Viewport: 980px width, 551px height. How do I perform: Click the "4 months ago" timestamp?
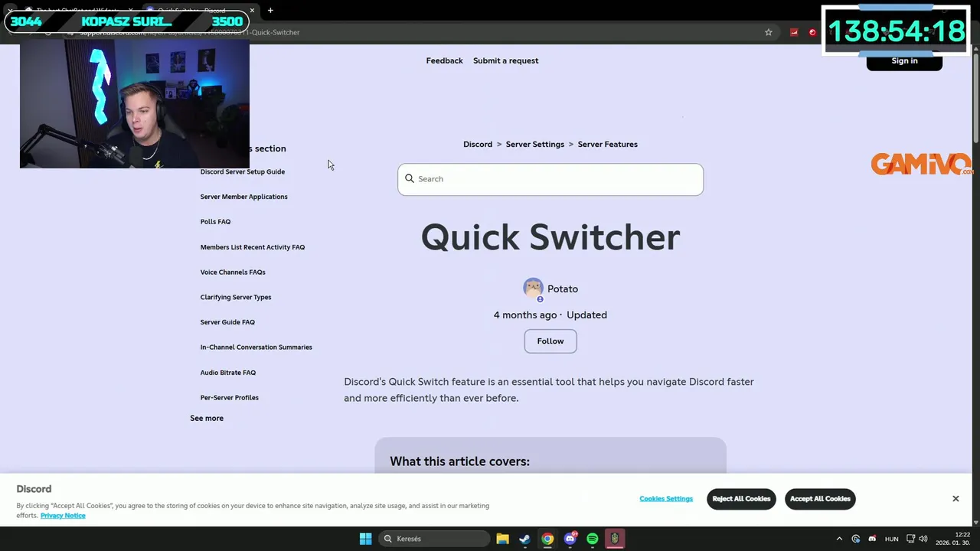point(525,315)
